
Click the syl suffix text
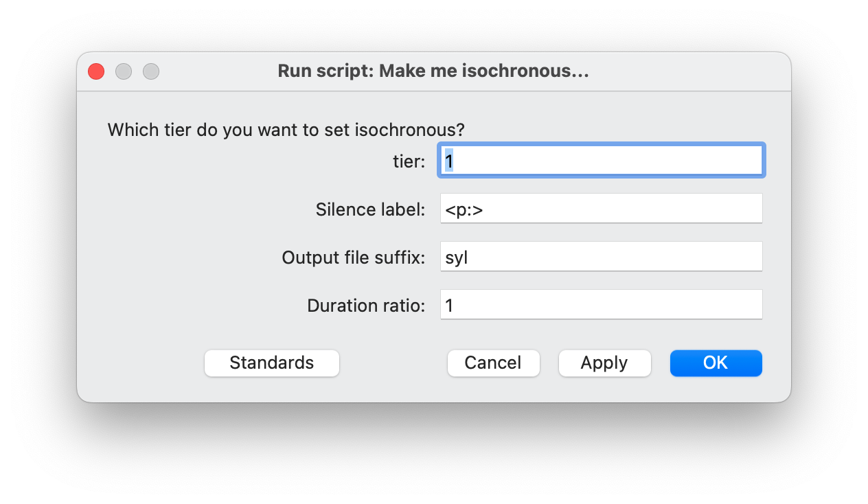click(457, 256)
